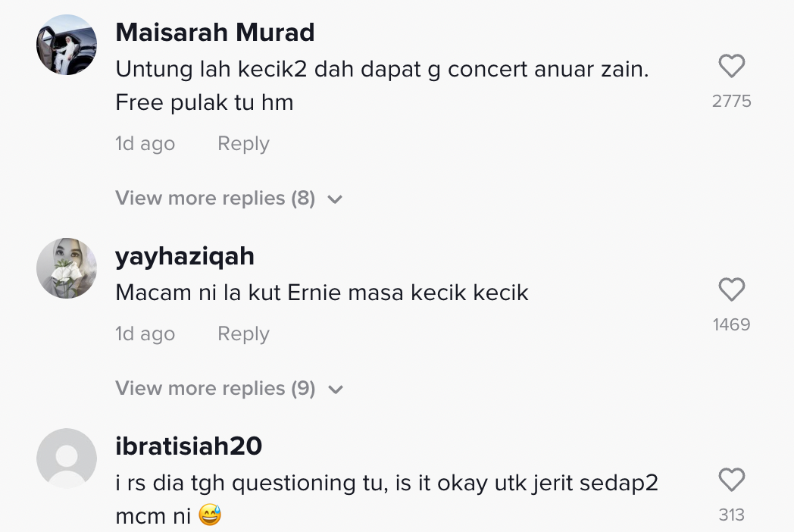The image size is (794, 532).
Task: Open Maisarah Murad username link
Action: [x=214, y=33]
